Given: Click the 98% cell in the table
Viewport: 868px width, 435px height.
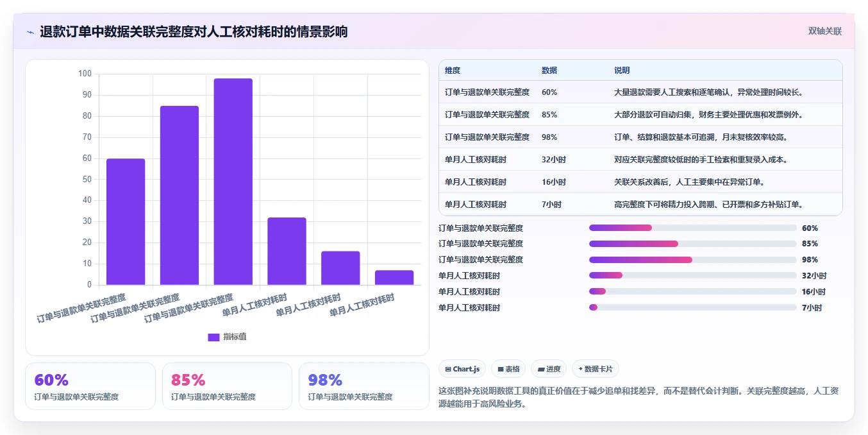Looking at the screenshot, I should pos(549,137).
